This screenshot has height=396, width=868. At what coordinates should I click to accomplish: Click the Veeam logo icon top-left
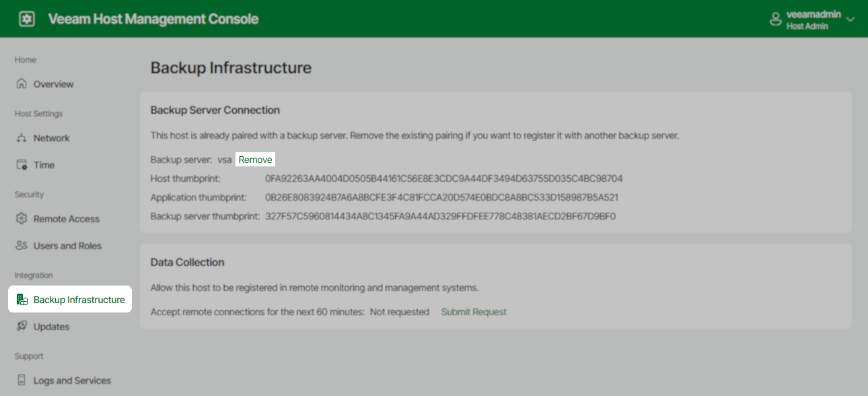pyautogui.click(x=26, y=18)
